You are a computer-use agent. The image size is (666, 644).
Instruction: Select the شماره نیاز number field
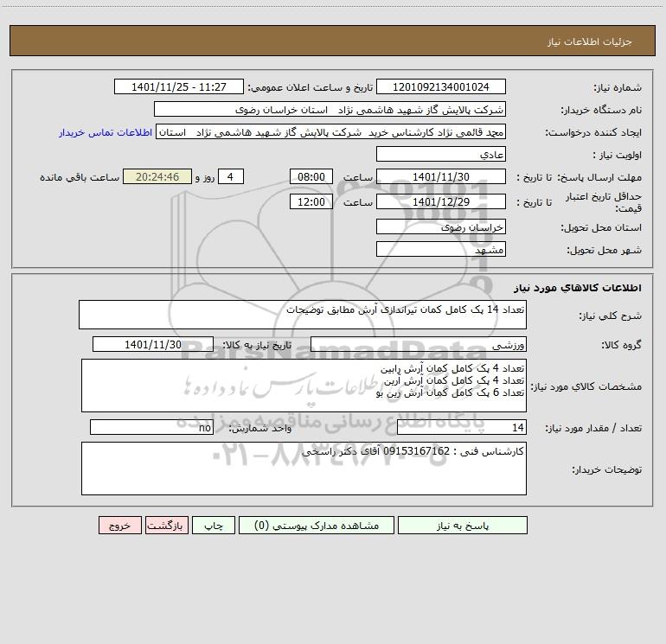tap(441, 86)
